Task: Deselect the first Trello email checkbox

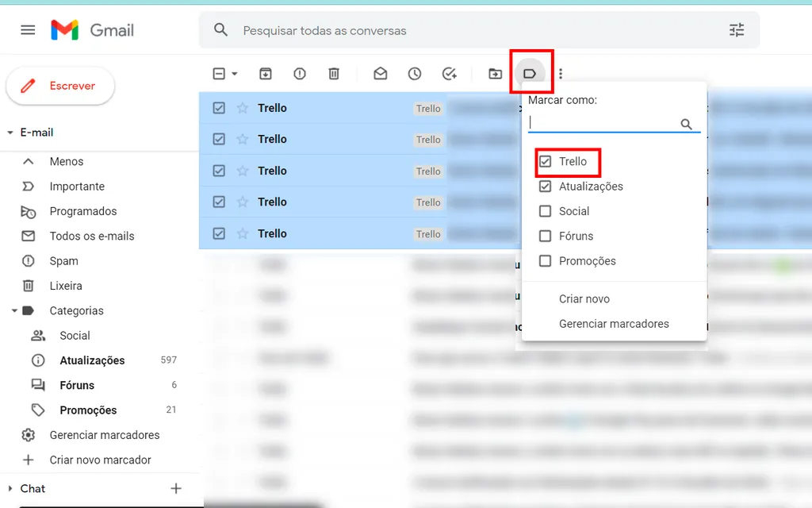Action: click(x=219, y=108)
